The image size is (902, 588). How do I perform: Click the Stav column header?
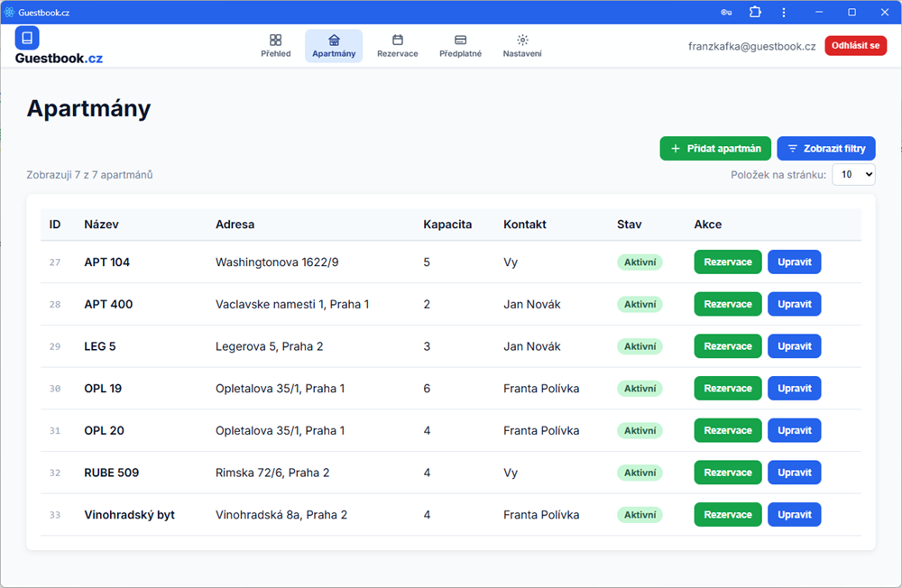pyautogui.click(x=630, y=225)
